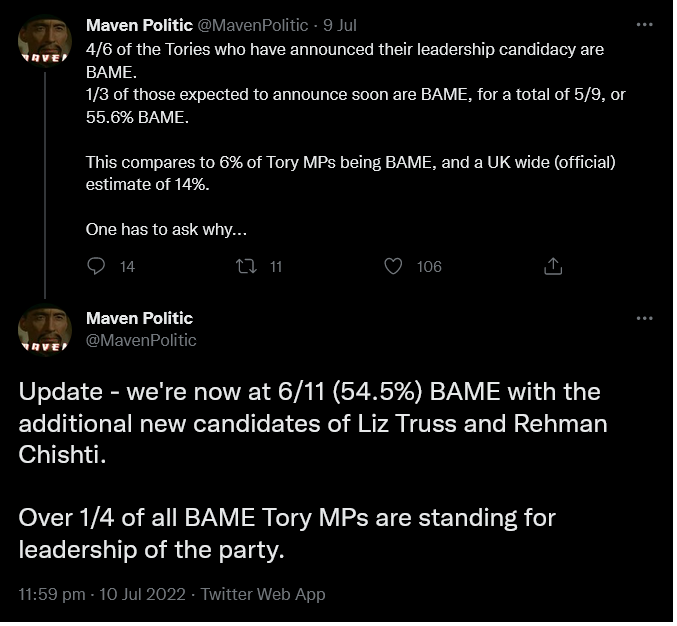Click the share icon under the first tweet
Screen dimensions: 677x626
click(553, 266)
